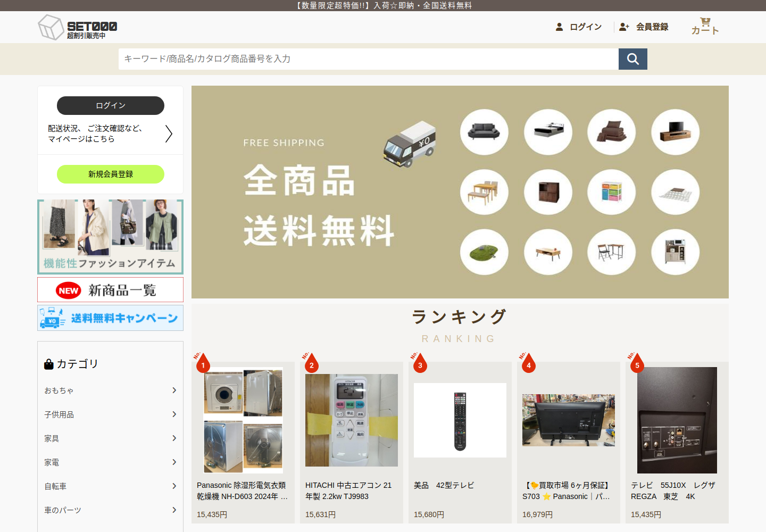Open the おもちゃ category

point(110,390)
